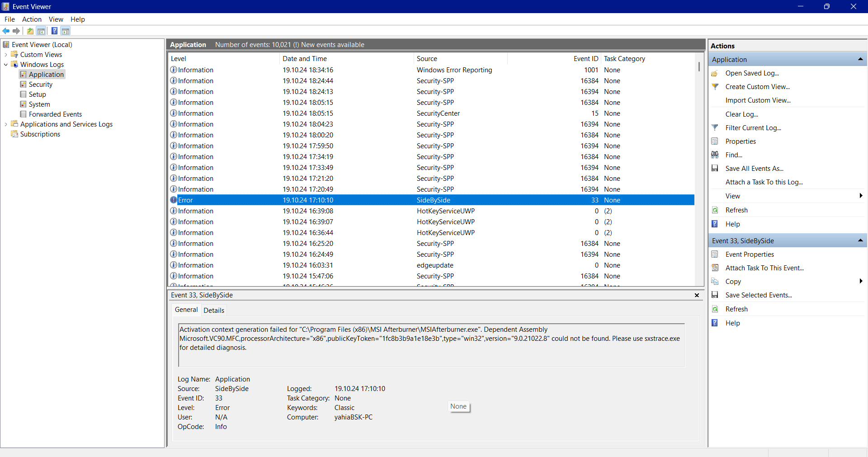Image resolution: width=868 pixels, height=457 pixels.
Task: Sort by Date and Time column header
Action: click(346, 59)
